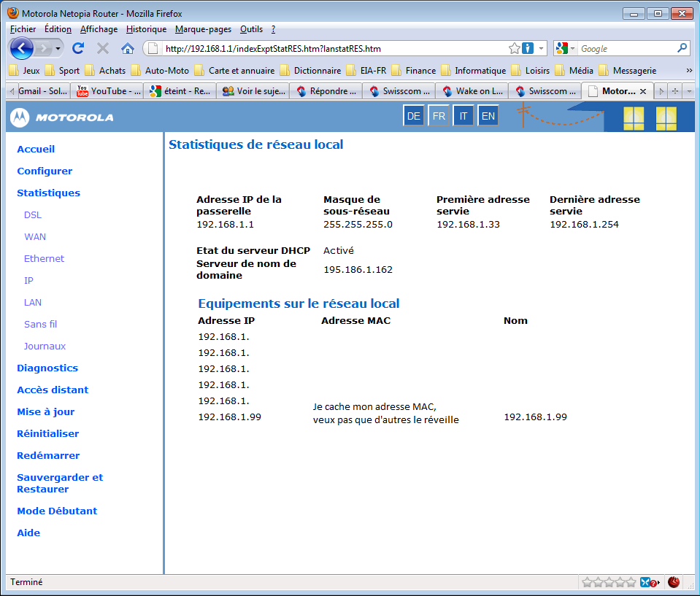Bookmark this page with the star icon
Viewport: 700px width, 596px height.
coord(515,48)
